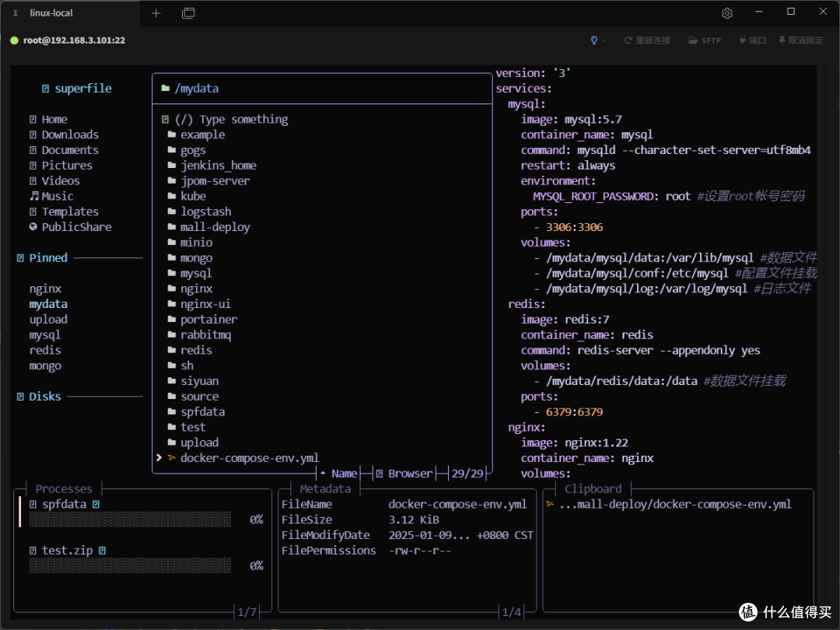Click the test folder icon

coord(171,427)
